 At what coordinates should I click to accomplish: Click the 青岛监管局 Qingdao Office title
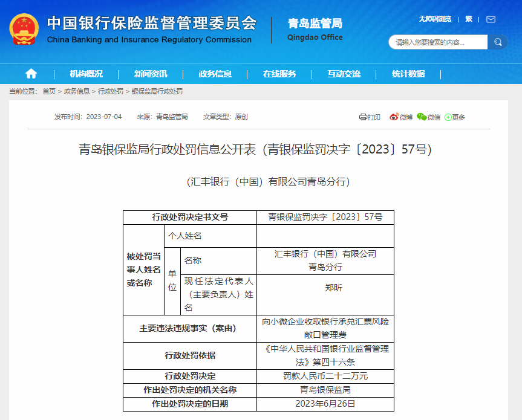[x=315, y=29]
